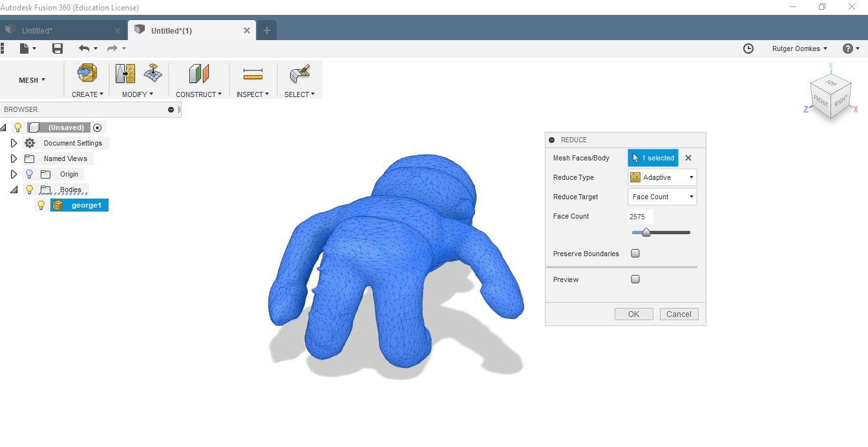
Task: Open the CONSTRUCT menu
Action: click(198, 94)
